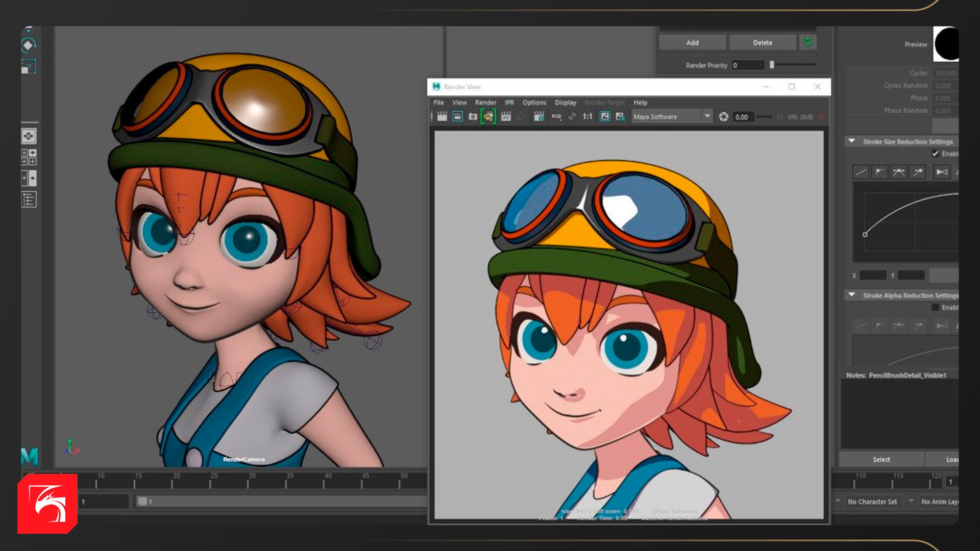
Task: Toggle Stroke Alpha Reduction Enable checkbox
Action: pos(935,307)
